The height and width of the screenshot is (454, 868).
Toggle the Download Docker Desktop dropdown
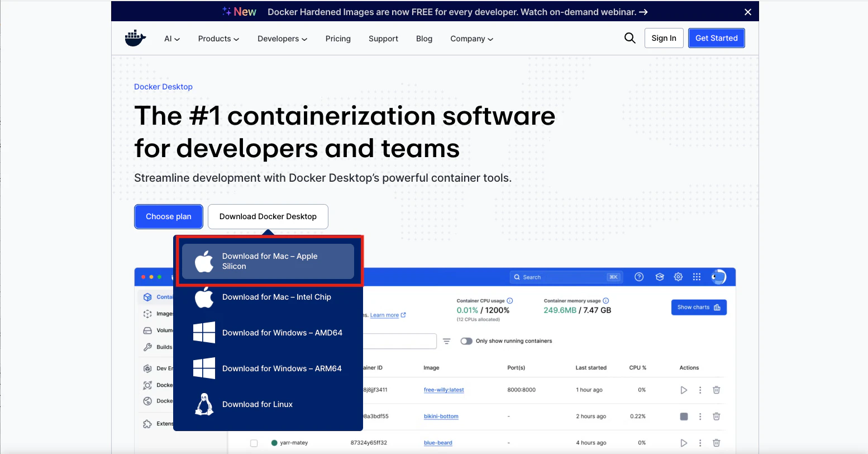coord(268,216)
